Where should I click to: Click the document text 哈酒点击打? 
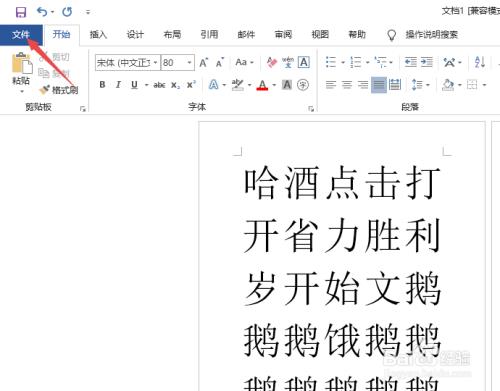click(342, 183)
